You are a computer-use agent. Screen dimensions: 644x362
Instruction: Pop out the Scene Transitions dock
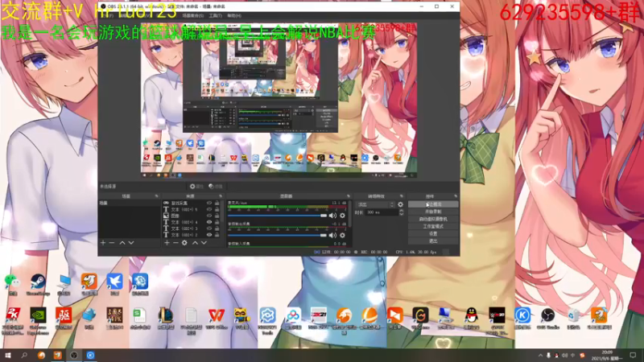[401, 196]
